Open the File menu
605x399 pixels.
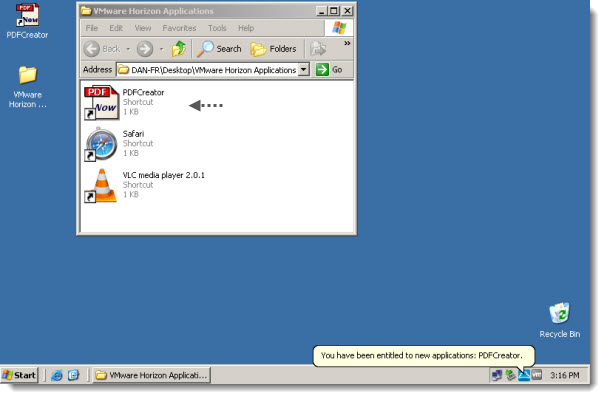[91, 28]
